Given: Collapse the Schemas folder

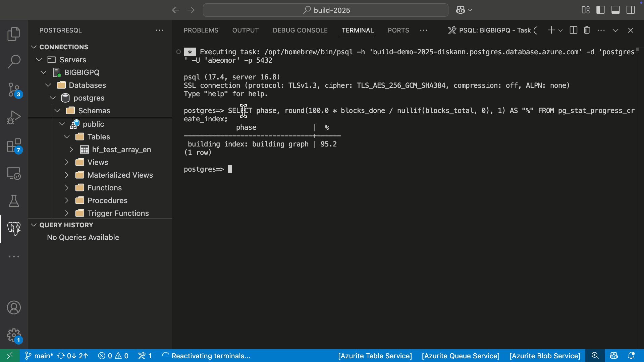Looking at the screenshot, I should pyautogui.click(x=58, y=111).
